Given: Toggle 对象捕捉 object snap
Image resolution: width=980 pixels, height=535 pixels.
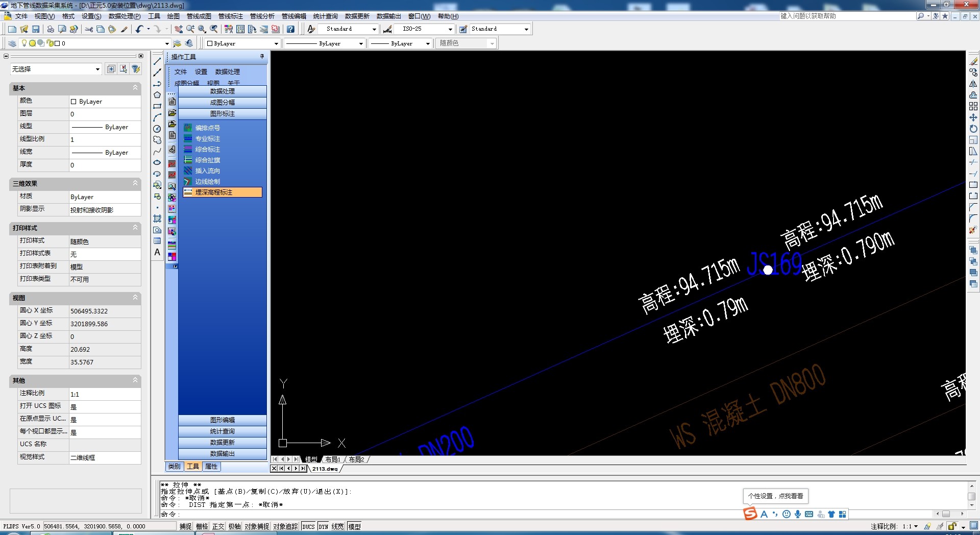Looking at the screenshot, I should coord(257,526).
